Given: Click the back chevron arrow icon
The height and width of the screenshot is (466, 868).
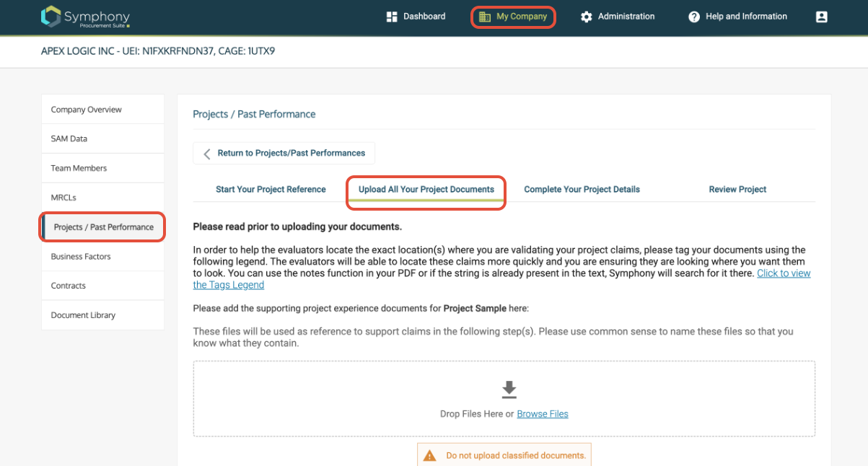Looking at the screenshot, I should click(207, 154).
